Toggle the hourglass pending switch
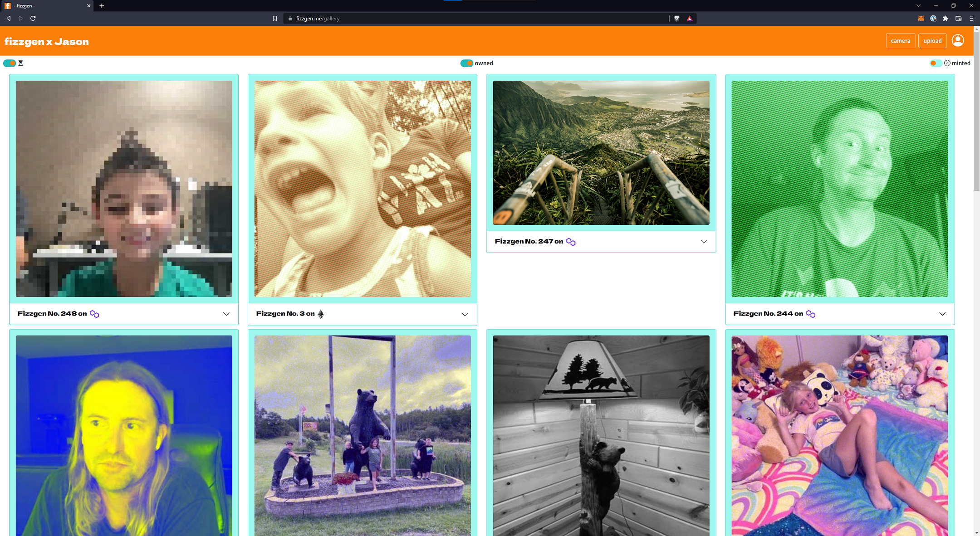Screen dimensions: 980x536 [10, 63]
